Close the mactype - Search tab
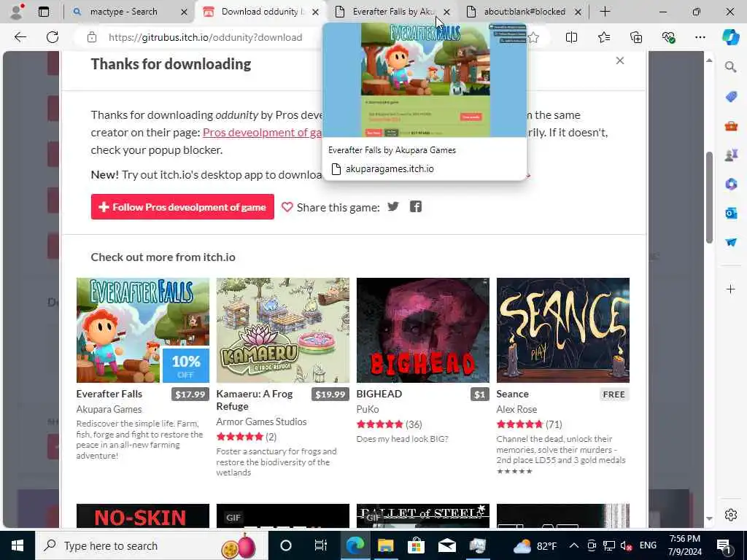This screenshot has height=560, width=747. click(184, 12)
